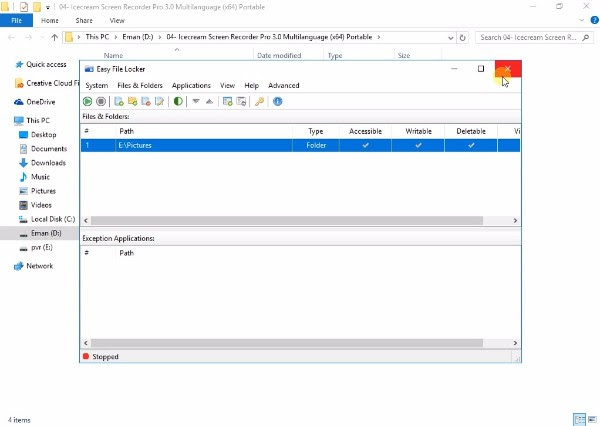Click the Path header in Exception Applications

coord(127,253)
